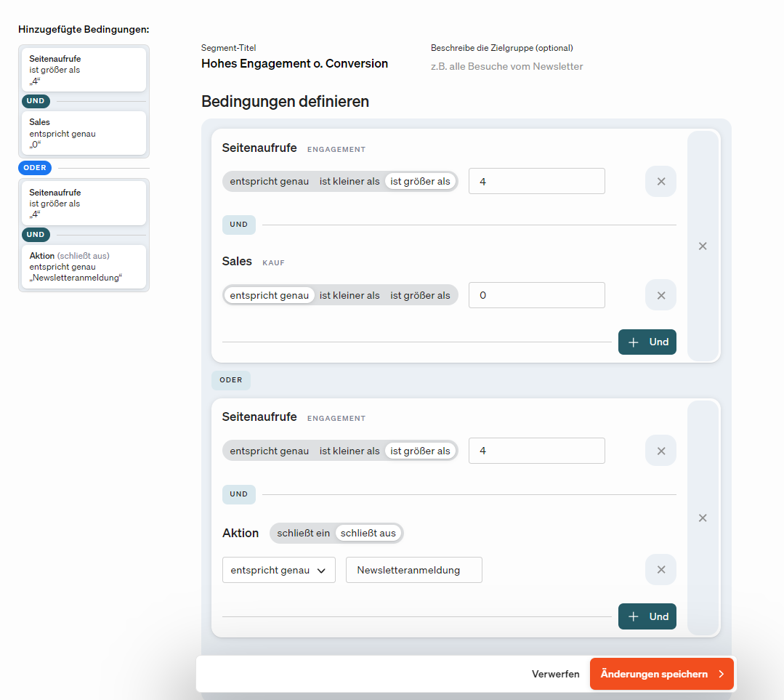The image size is (784, 700).
Task: Delete the entire second condition group
Action: click(703, 518)
